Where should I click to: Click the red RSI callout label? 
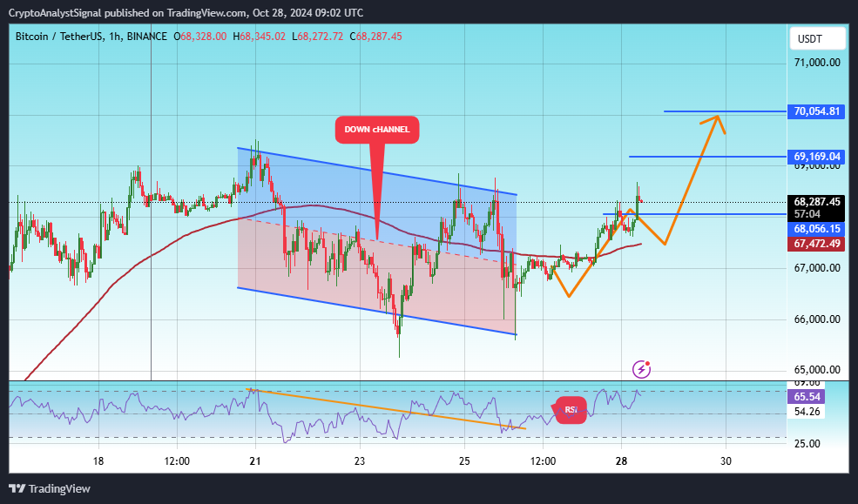(x=571, y=410)
